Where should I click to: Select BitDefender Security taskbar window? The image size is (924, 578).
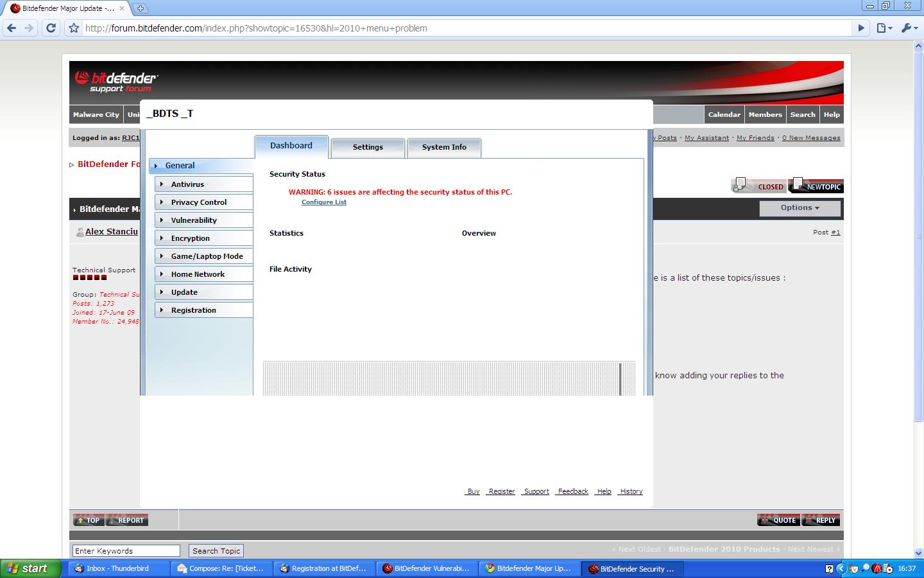pyautogui.click(x=633, y=568)
